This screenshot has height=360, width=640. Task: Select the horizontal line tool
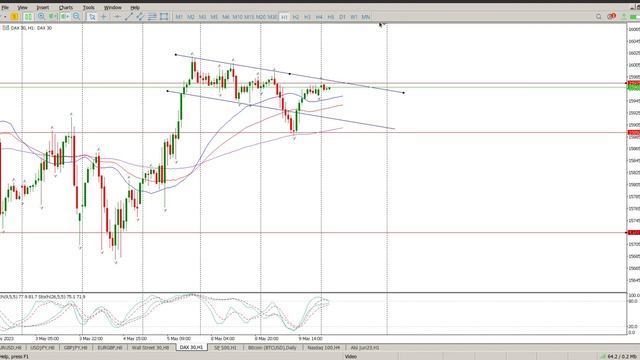pos(117,17)
